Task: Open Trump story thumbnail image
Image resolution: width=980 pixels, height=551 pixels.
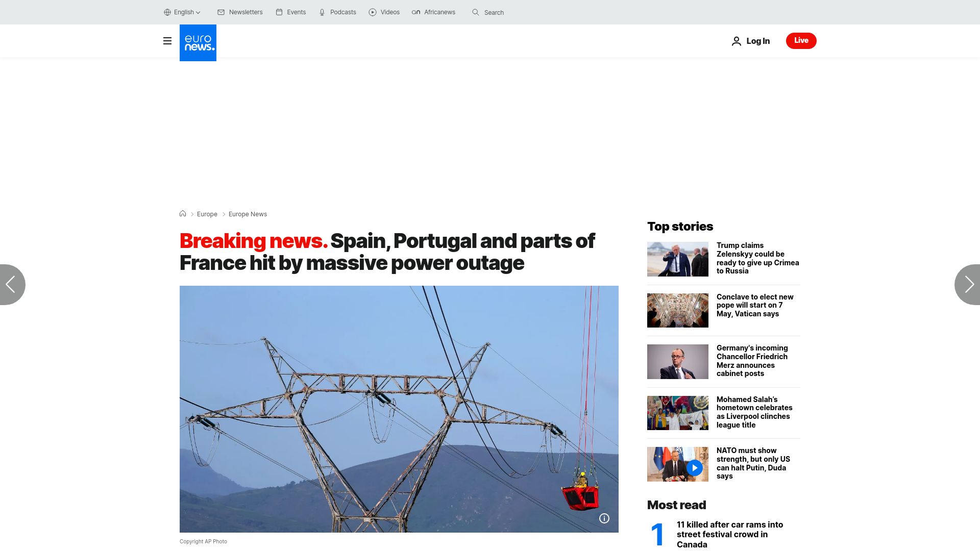Action: point(678,259)
